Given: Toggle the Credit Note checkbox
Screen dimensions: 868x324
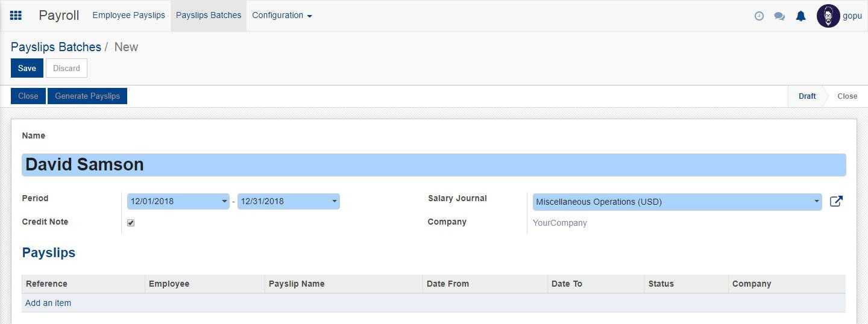Looking at the screenshot, I should point(131,223).
